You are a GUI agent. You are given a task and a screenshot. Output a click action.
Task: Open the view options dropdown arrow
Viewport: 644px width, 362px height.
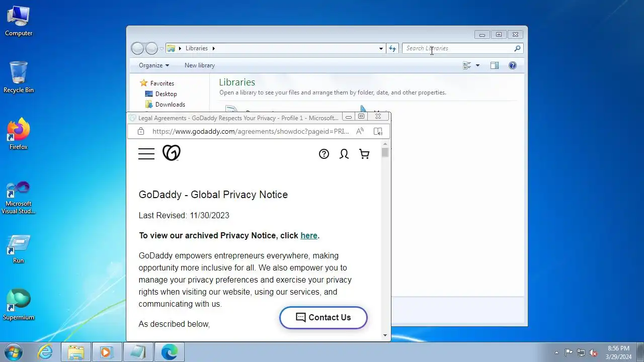click(477, 65)
